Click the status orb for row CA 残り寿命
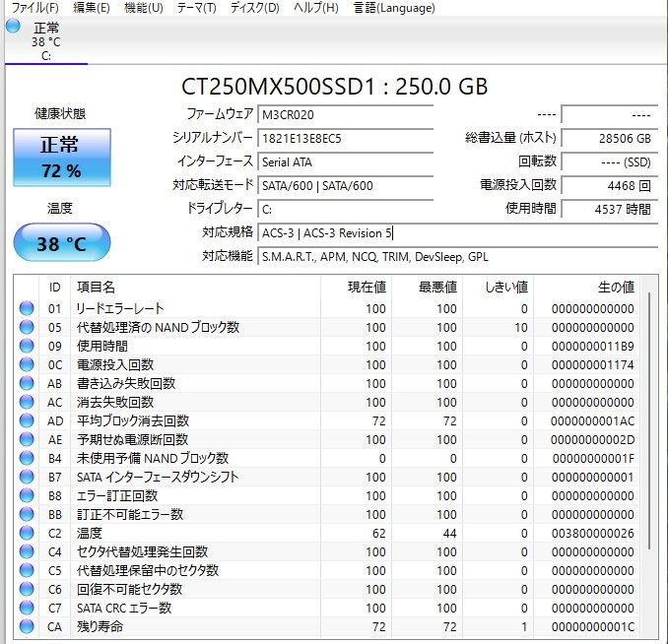This screenshot has width=668, height=644. tap(27, 626)
